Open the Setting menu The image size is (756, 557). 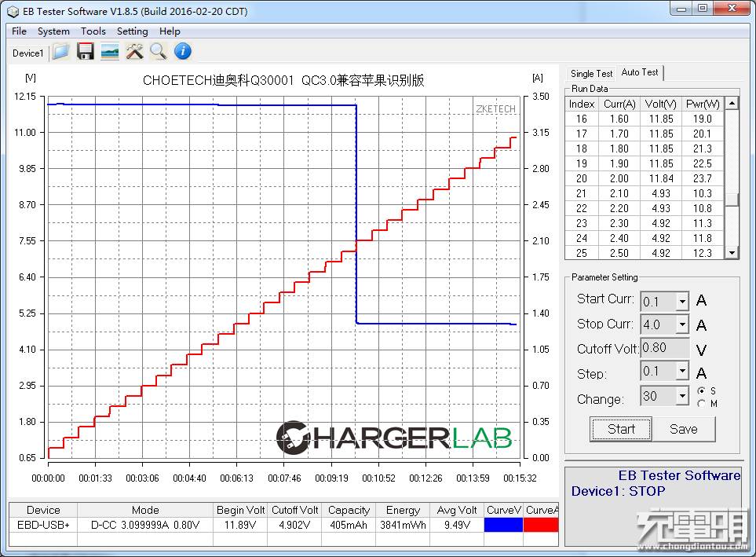tap(132, 31)
